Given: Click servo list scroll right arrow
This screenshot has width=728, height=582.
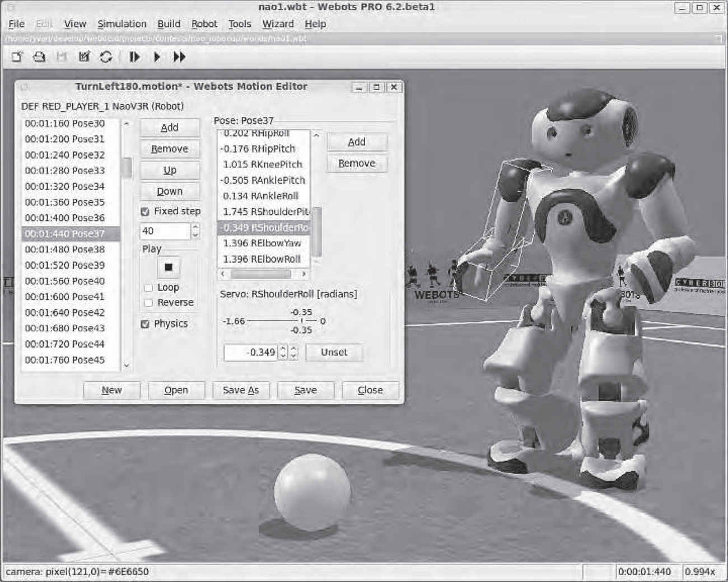Looking at the screenshot, I should 304,274.
